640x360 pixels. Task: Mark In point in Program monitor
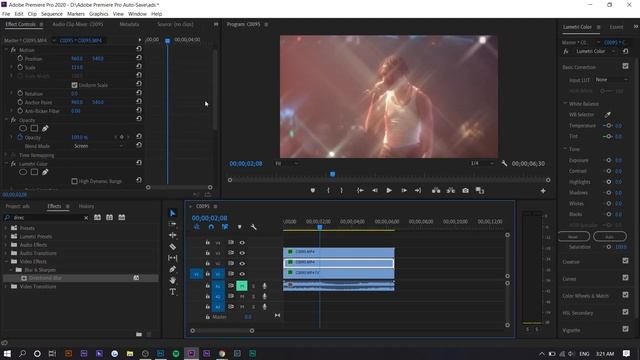[328, 191]
